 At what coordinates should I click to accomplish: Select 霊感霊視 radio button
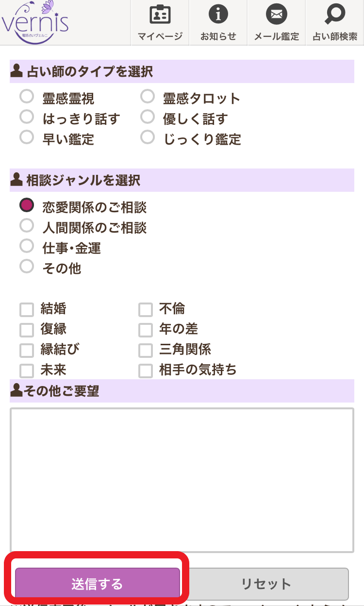pyautogui.click(x=27, y=97)
